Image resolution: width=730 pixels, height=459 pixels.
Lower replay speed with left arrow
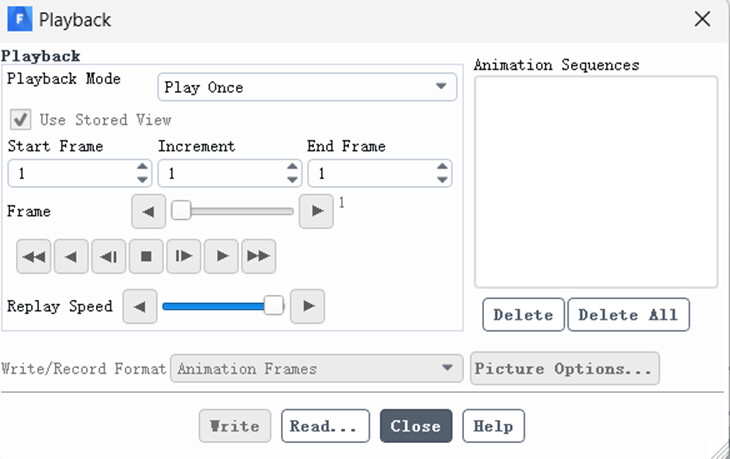pos(140,307)
